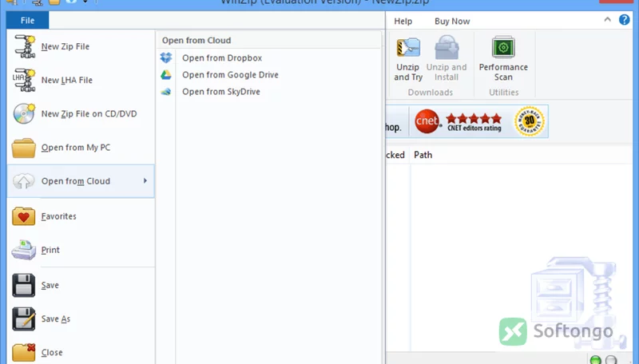Click the gray status light indicator
Viewport: 639px width, 364px height.
(x=611, y=360)
